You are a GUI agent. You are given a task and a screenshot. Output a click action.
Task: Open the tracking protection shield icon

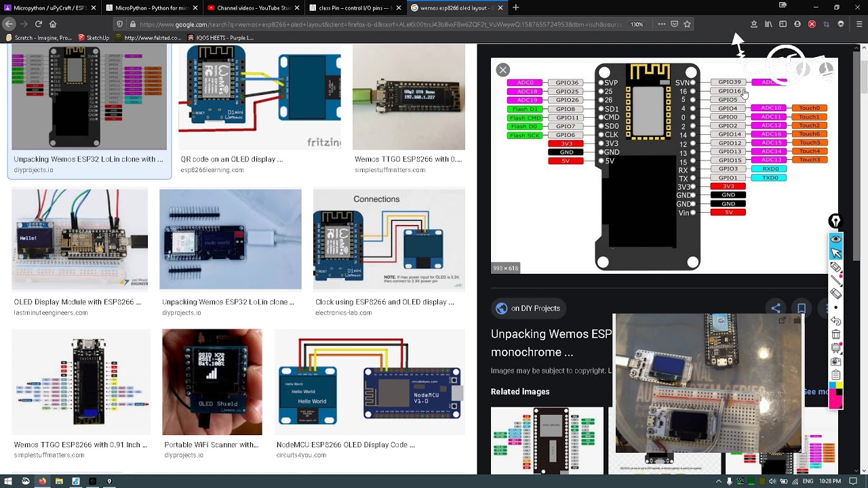click(x=120, y=24)
